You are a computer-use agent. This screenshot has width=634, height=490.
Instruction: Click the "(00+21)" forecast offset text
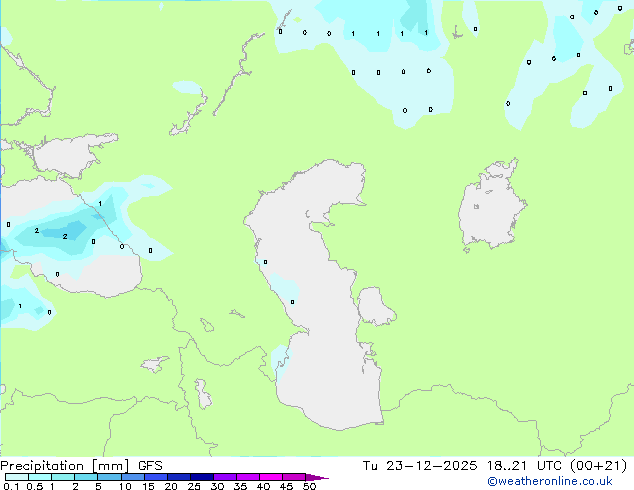coord(598,466)
